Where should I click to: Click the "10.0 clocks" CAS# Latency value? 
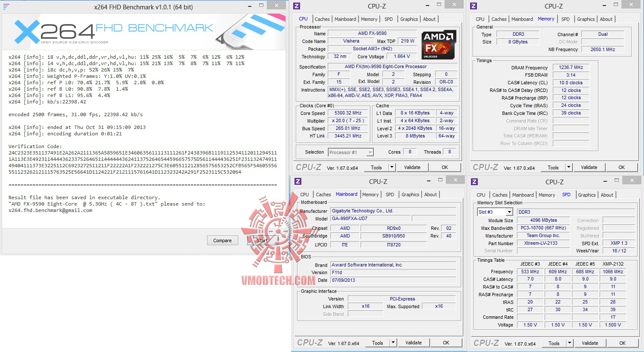pyautogui.click(x=571, y=83)
